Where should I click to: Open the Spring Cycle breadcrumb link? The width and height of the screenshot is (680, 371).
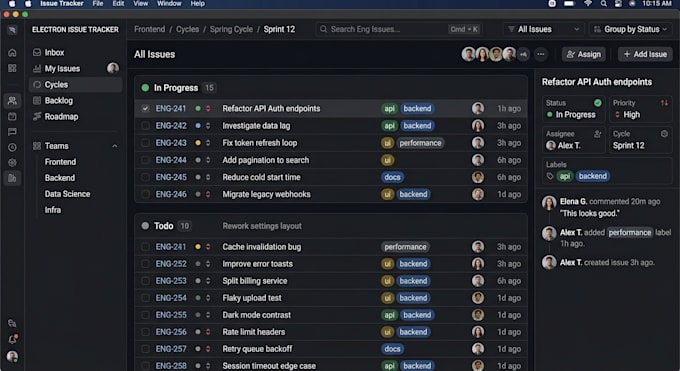[x=231, y=29]
